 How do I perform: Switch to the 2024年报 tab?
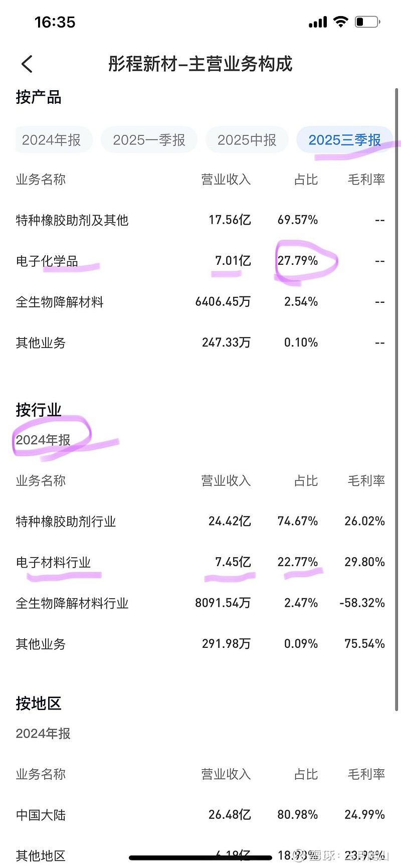coord(52,140)
